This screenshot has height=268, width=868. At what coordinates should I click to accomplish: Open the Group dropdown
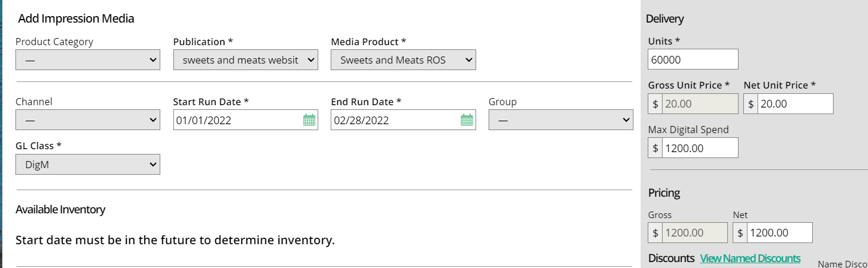click(560, 120)
